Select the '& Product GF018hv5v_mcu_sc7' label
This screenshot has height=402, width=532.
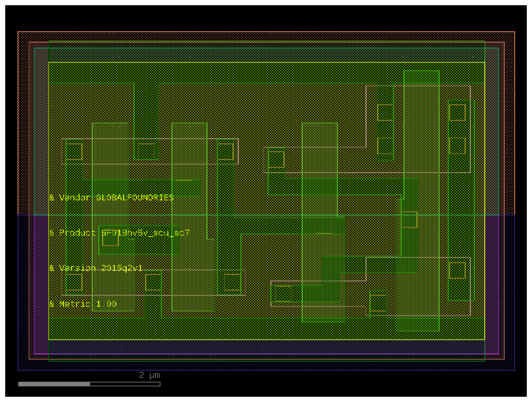click(x=119, y=233)
